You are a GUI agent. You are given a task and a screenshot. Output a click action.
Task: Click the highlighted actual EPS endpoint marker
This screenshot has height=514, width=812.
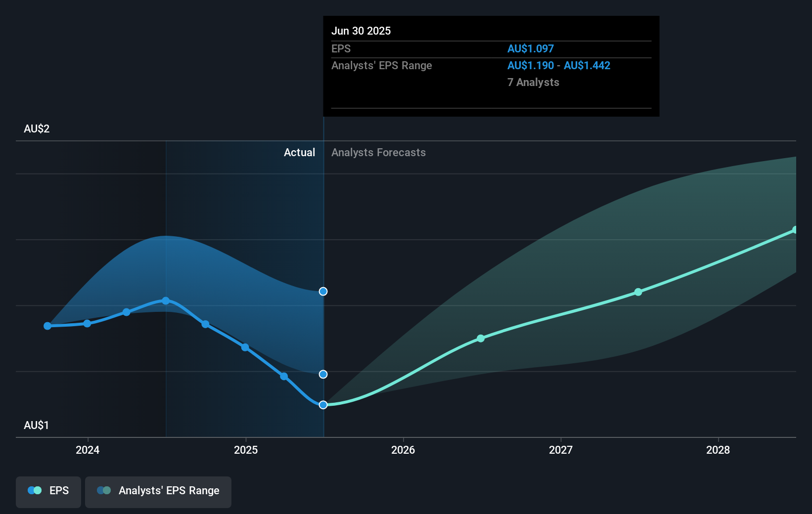323,404
